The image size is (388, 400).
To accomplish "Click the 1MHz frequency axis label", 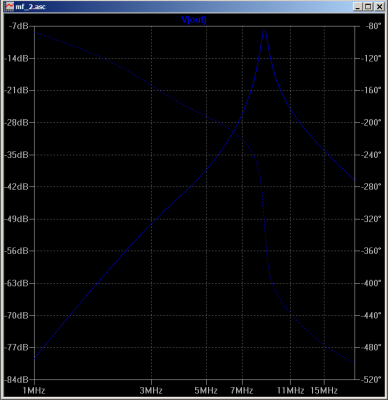I will [34, 391].
